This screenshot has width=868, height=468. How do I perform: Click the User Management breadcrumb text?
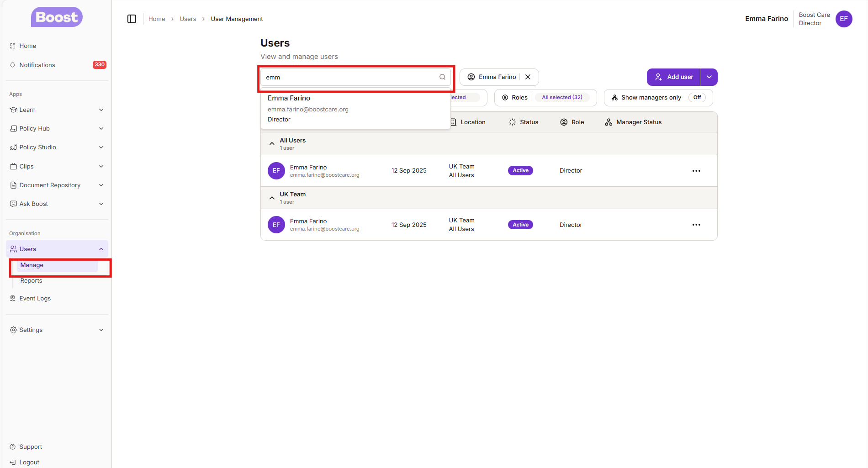tap(237, 19)
